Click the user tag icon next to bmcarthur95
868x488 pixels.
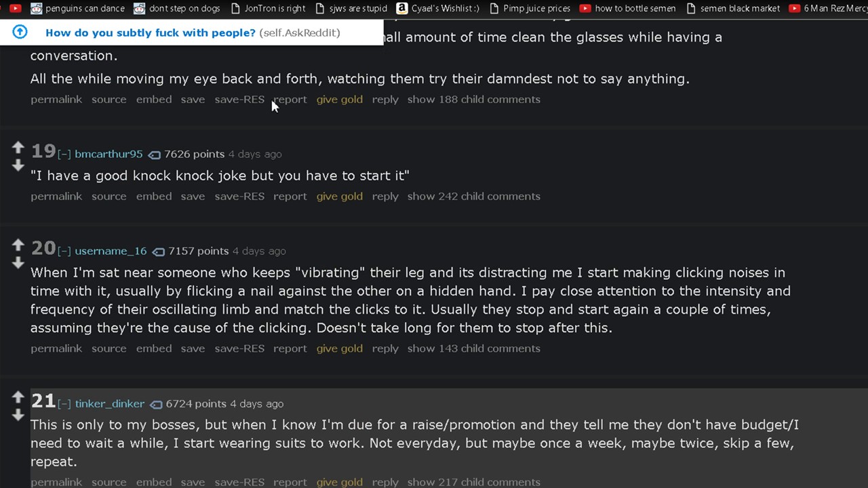(154, 155)
